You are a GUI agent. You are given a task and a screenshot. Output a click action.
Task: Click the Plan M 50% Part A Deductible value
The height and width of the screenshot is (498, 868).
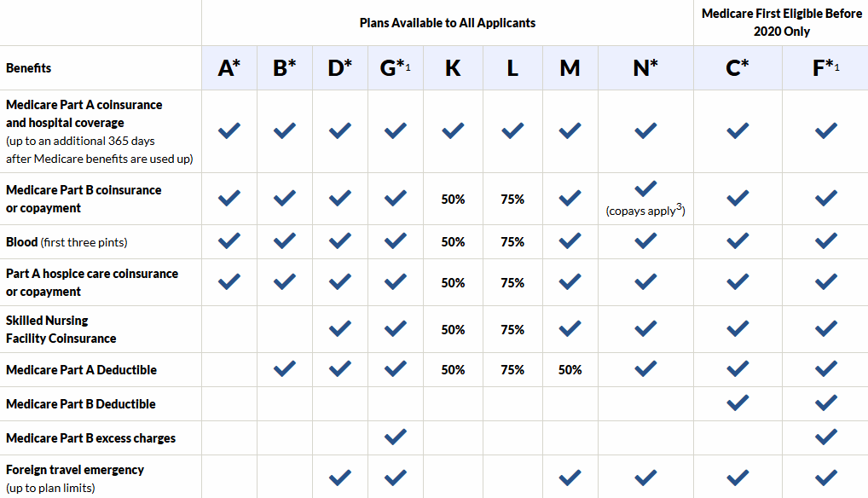coord(570,370)
